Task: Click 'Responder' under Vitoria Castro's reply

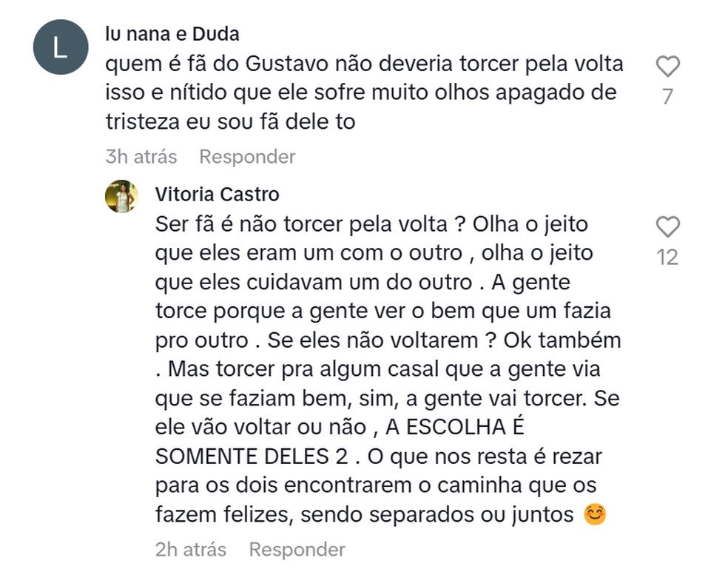Action: click(297, 549)
